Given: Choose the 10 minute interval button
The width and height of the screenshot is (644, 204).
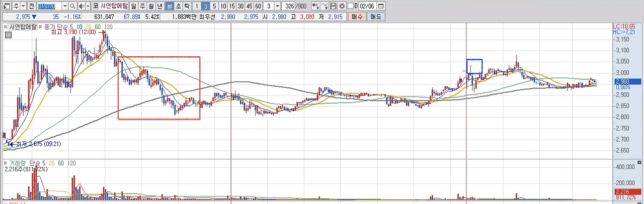Looking at the screenshot, I should tap(223, 6).
